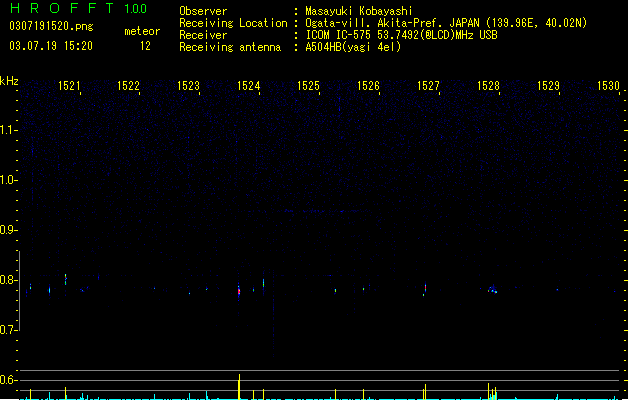This screenshot has height=400, width=629.
Task: Click the strong red meteor echo near 1524
Action: click(239, 292)
